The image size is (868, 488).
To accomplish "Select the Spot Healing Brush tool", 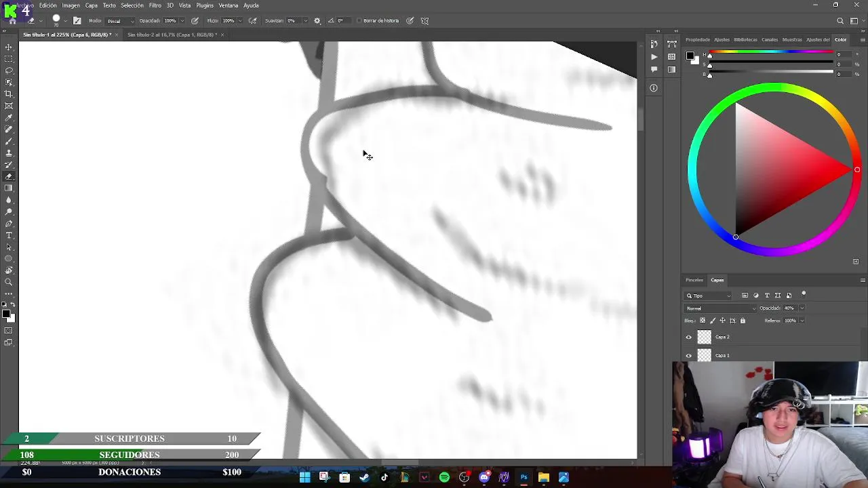I will [9, 129].
